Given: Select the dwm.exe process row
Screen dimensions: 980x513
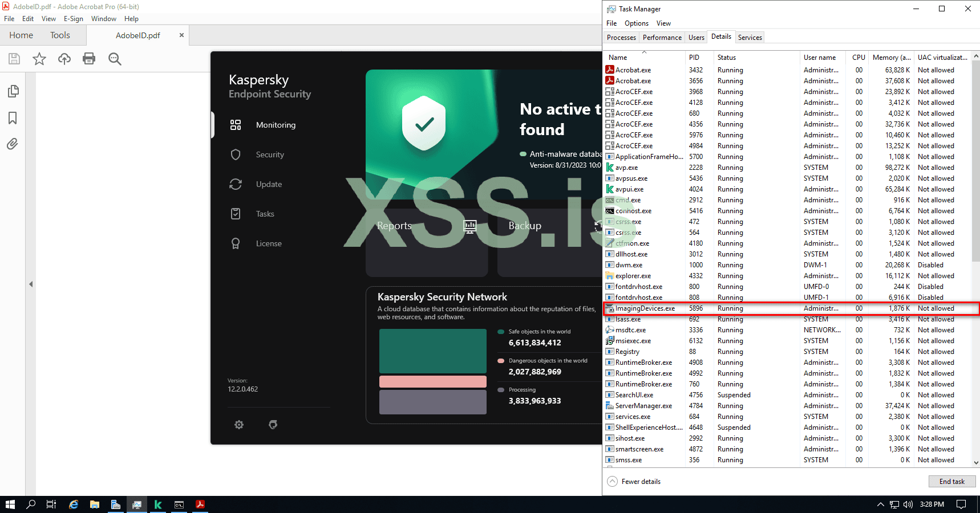Looking at the screenshot, I should [x=787, y=265].
